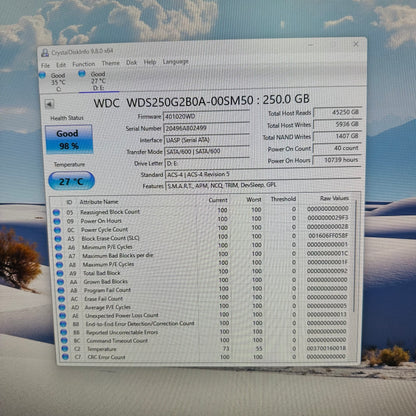Screen dimensions: 416x416
Task: Select the 'Reassigned Block Count' attribute name
Action: click(110, 212)
